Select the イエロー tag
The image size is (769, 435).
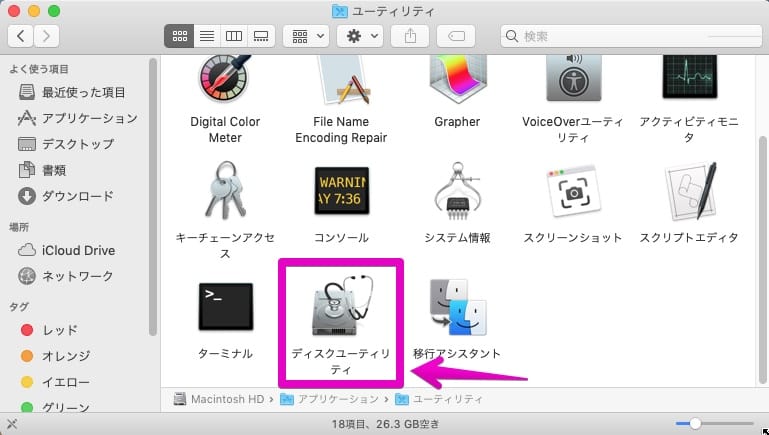(x=55, y=382)
